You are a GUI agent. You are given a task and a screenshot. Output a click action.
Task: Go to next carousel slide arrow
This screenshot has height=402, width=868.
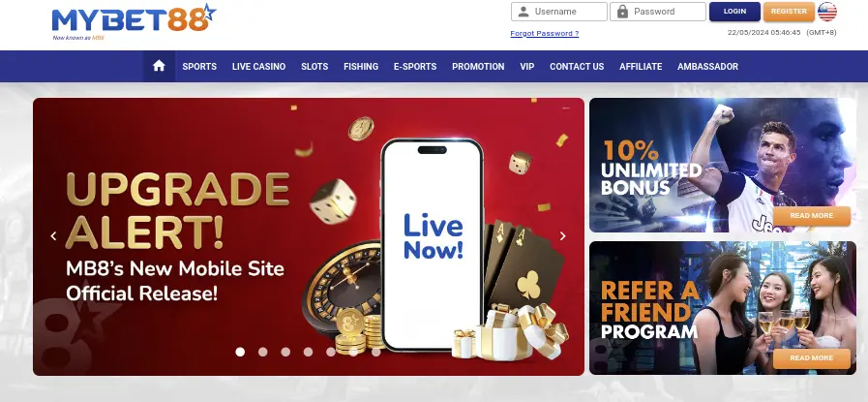(562, 236)
